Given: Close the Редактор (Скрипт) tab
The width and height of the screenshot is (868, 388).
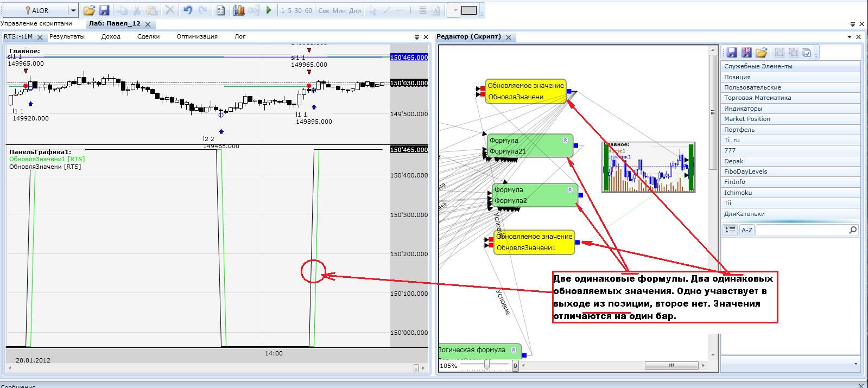Looking at the screenshot, I should coord(509,37).
